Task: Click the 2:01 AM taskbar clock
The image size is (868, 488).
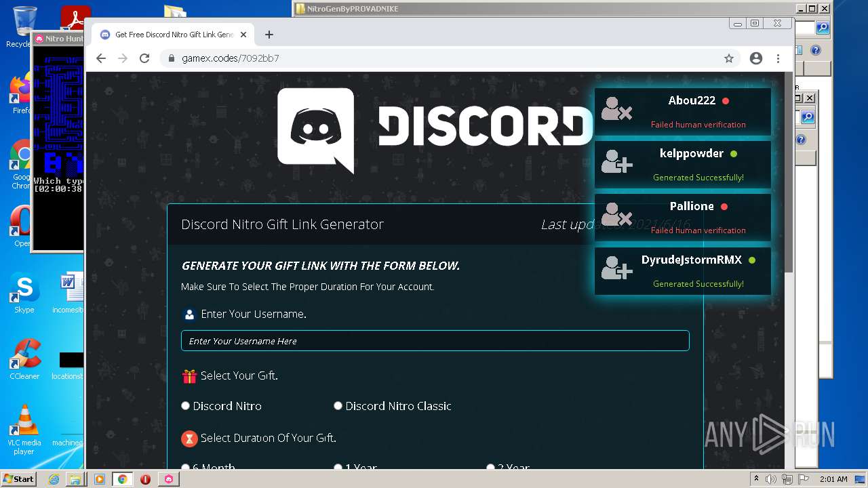Action: click(x=833, y=479)
